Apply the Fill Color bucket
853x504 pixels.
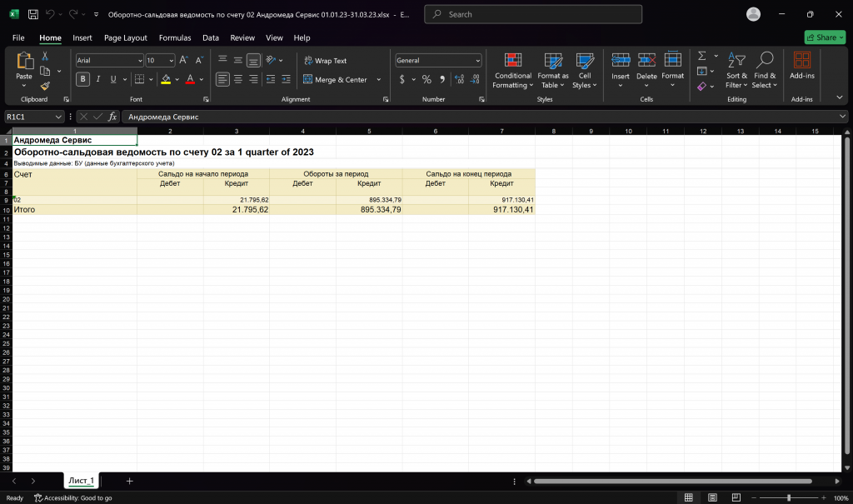166,79
